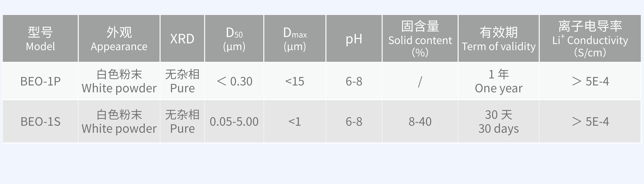Select the 0.05-5.00 D50 value
This screenshot has width=644, height=184.
[234, 122]
